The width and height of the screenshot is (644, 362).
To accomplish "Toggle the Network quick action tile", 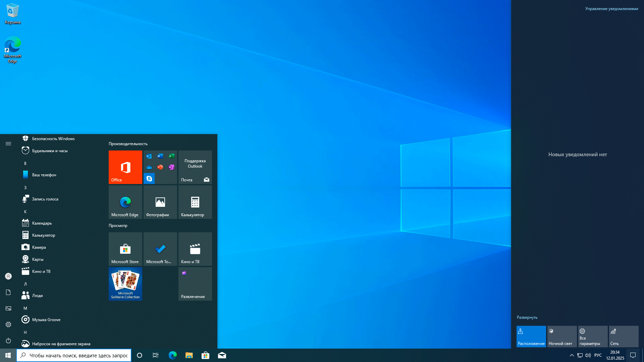I will 624,336.
